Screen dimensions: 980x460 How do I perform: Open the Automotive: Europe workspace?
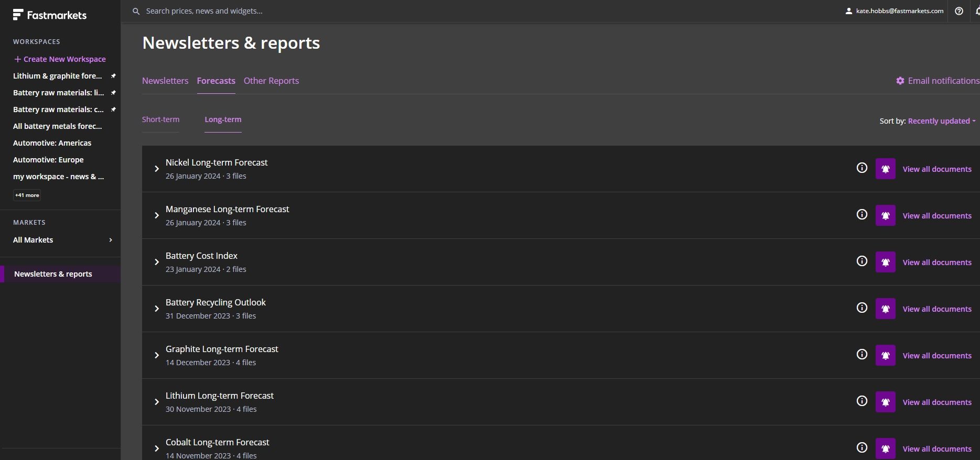tap(48, 160)
